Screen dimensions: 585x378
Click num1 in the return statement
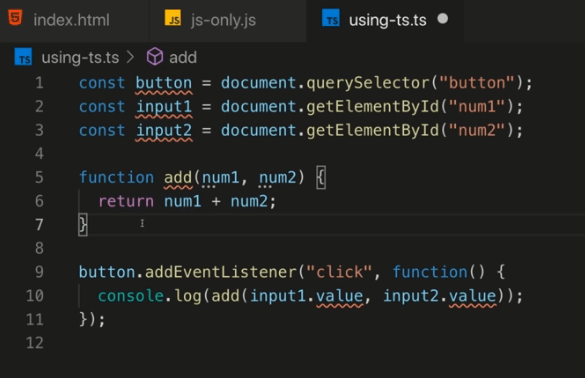tap(183, 202)
